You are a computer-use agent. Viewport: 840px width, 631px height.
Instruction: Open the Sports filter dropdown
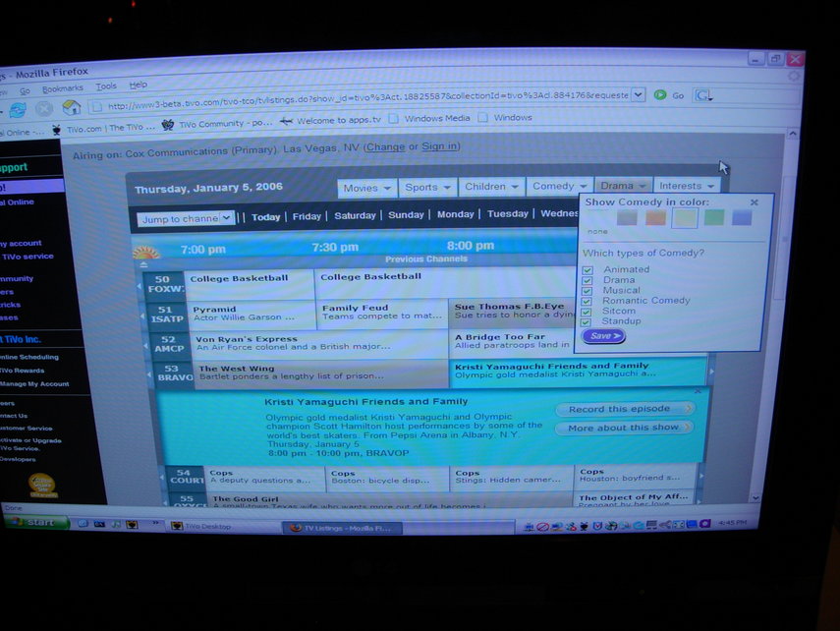427,187
